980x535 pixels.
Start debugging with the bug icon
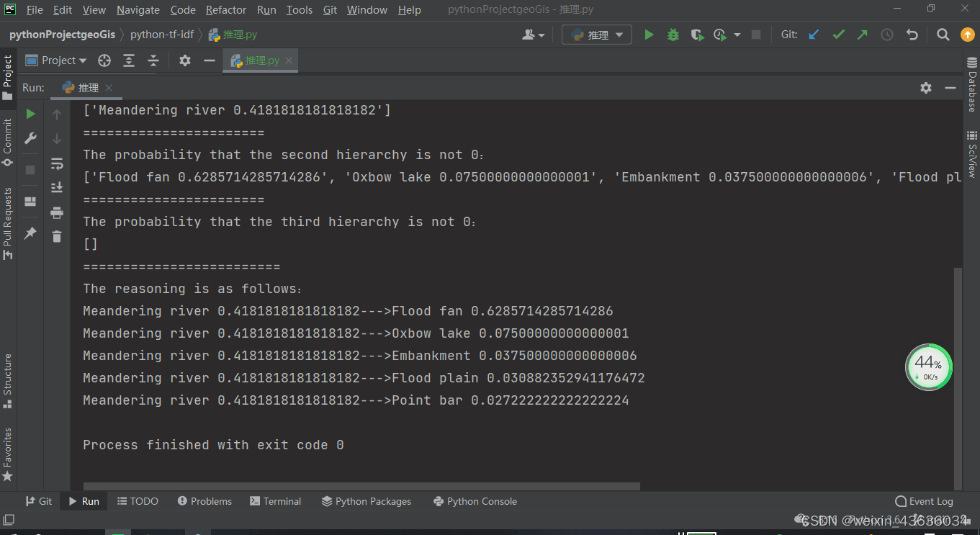673,35
